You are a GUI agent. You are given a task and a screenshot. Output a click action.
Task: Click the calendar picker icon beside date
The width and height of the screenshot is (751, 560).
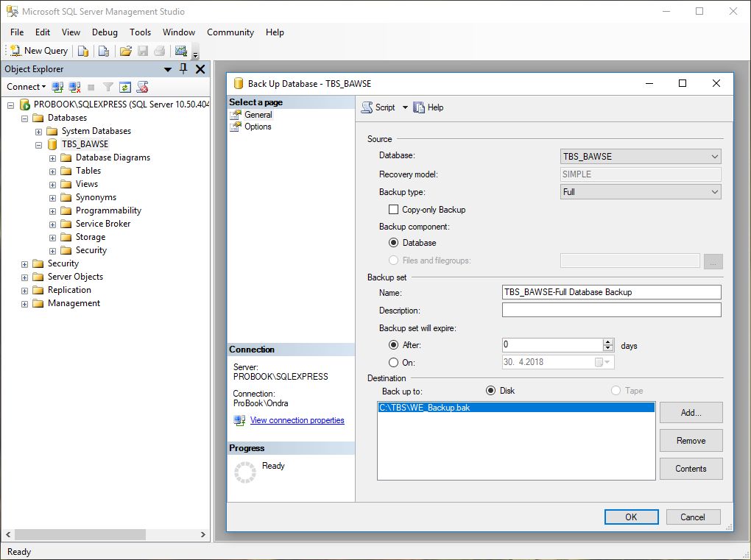tap(602, 362)
